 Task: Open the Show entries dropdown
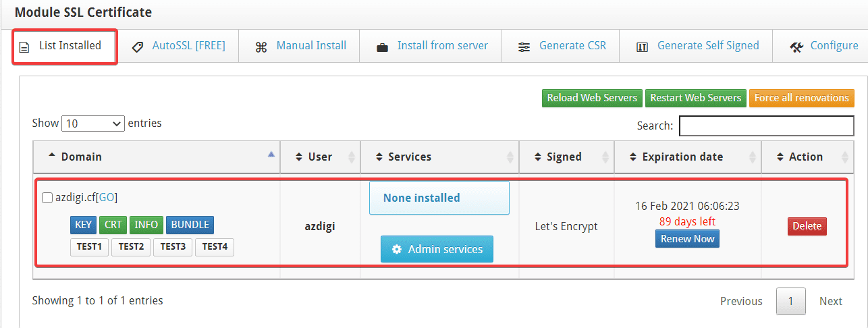click(x=93, y=124)
